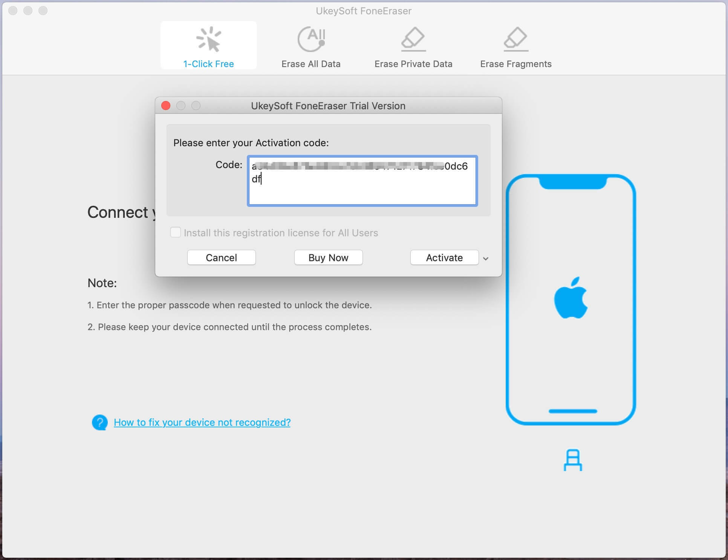This screenshot has height=560, width=728.
Task: Click Cancel to dismiss dialog
Action: (x=221, y=257)
